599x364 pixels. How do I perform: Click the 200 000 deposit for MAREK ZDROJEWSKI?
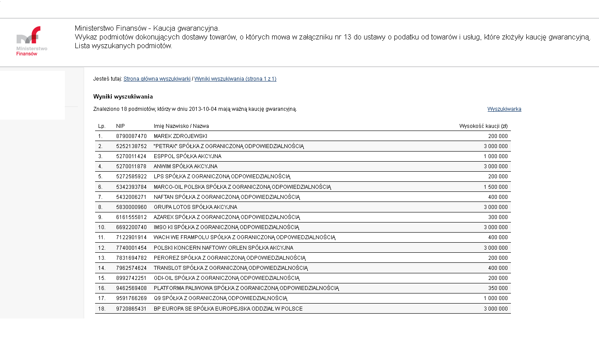498,136
